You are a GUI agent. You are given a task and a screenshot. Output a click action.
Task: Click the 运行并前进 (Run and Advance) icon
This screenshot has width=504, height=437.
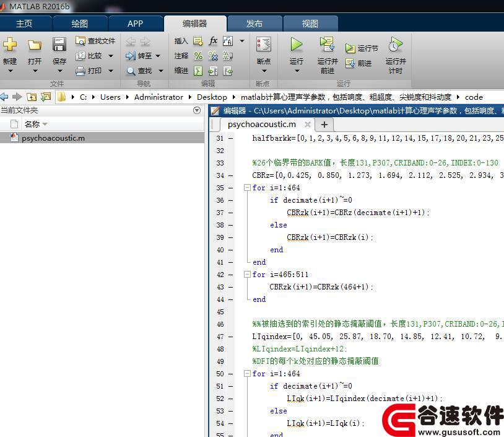(327, 44)
